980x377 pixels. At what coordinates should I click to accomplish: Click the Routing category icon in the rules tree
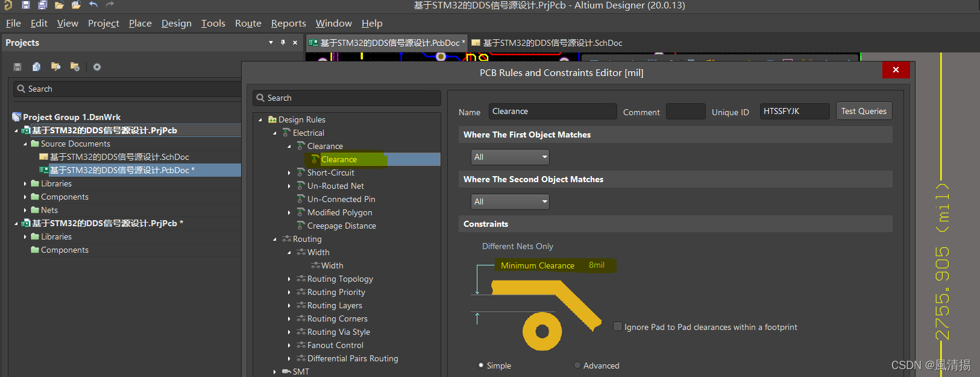click(287, 239)
